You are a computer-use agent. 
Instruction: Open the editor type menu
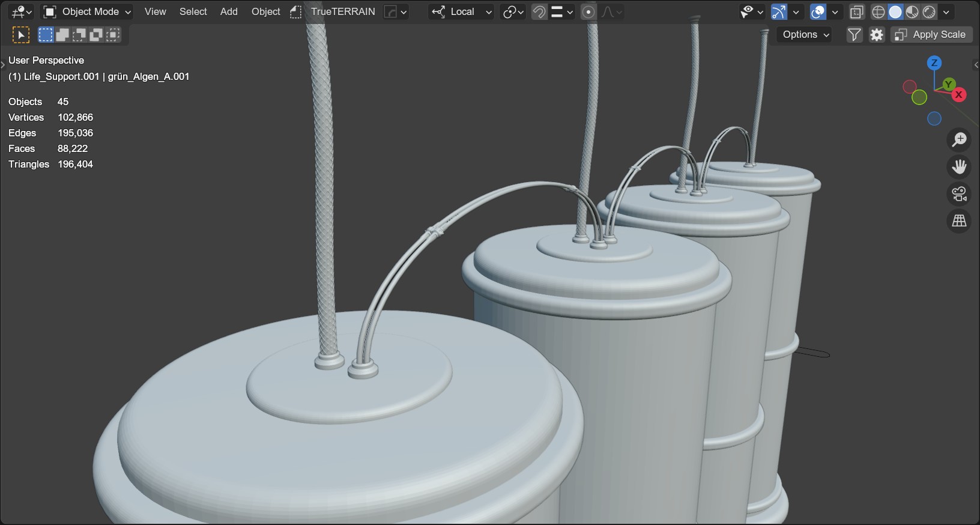22,11
